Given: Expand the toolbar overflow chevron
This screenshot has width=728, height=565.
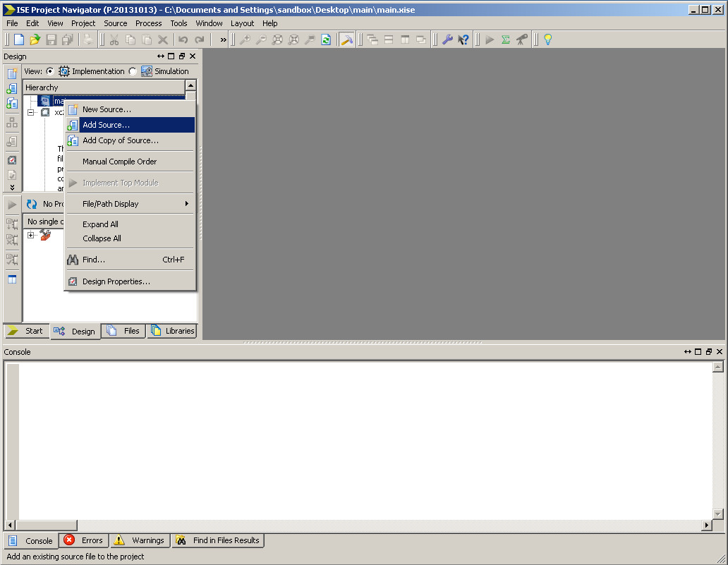Looking at the screenshot, I should pos(224,40).
